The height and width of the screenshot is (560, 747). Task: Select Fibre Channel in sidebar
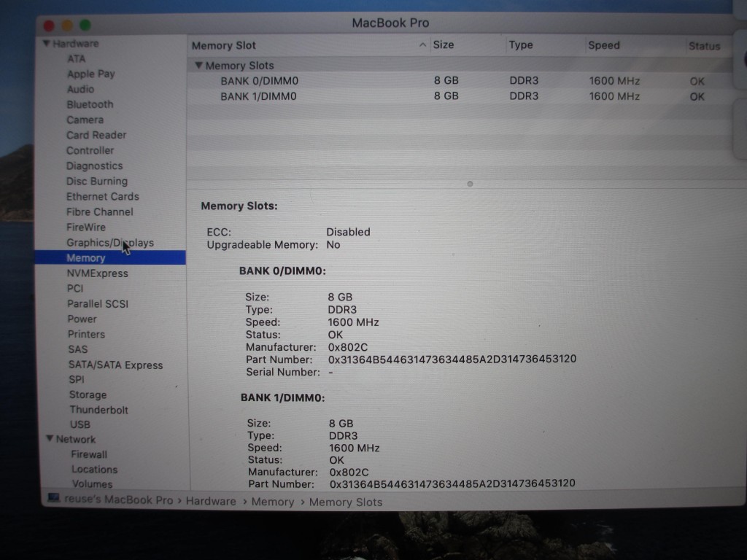click(x=99, y=212)
